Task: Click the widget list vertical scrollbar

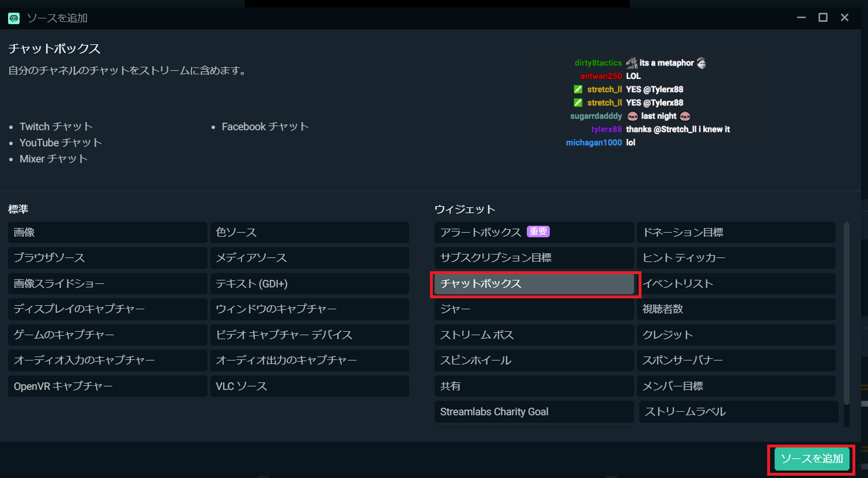Action: 847,313
